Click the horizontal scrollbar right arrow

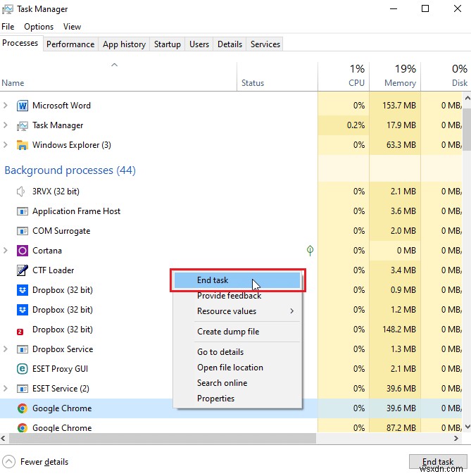tap(456, 438)
